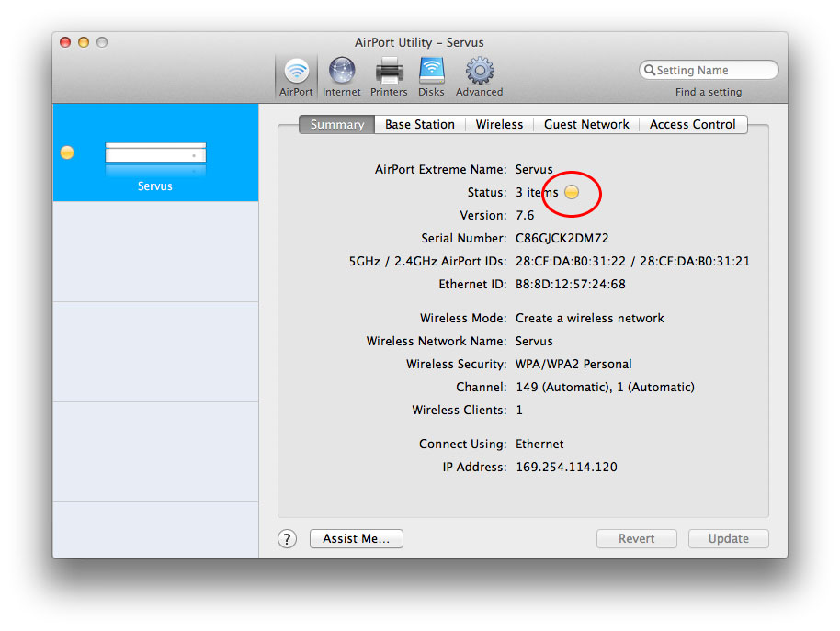
Task: Click the magnifier icon in search field
Action: 650,71
